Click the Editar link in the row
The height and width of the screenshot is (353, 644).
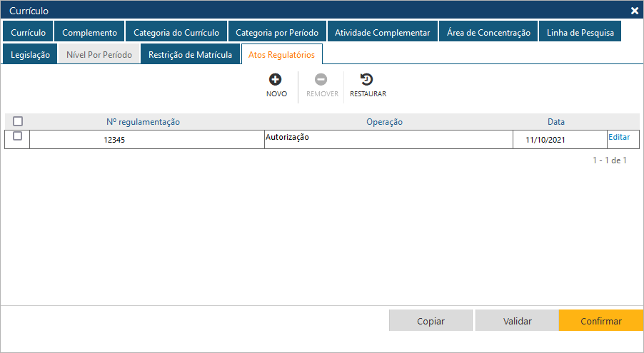[x=618, y=137]
